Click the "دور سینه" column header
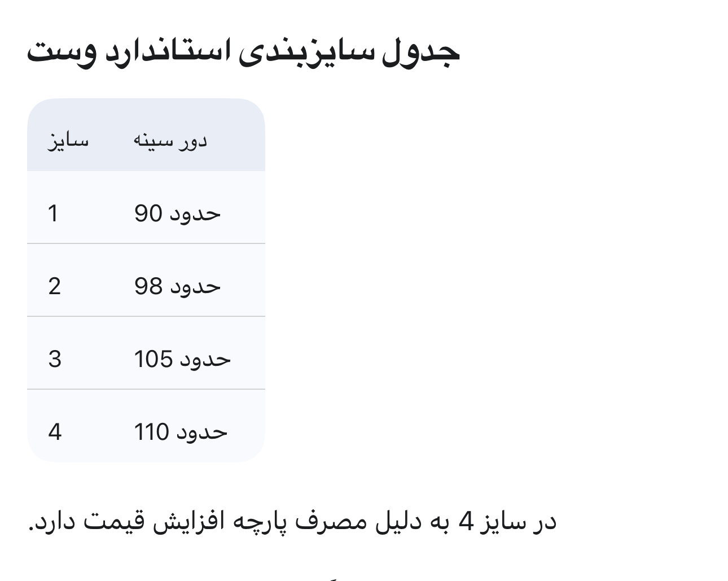The image size is (728, 581). click(x=170, y=140)
